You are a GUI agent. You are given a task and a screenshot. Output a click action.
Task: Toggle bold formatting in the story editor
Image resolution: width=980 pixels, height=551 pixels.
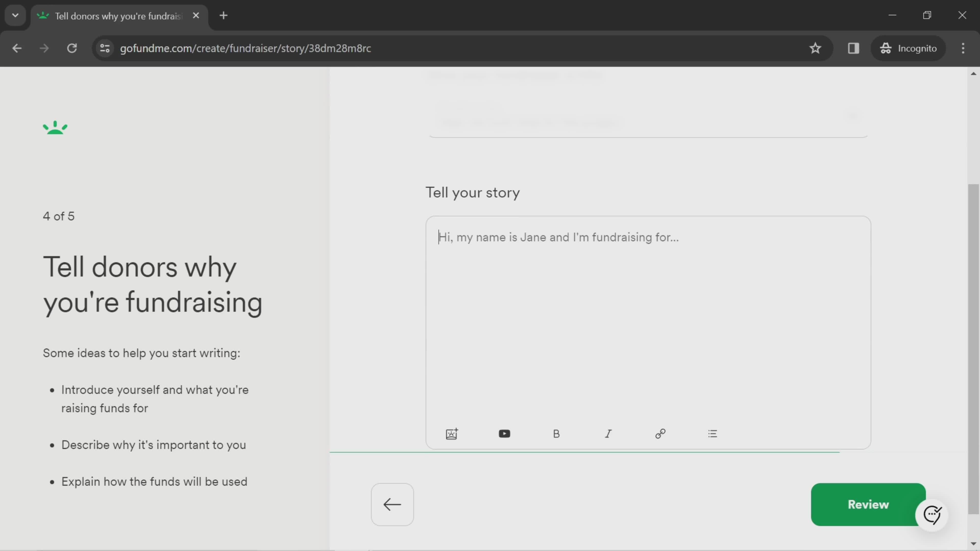[x=556, y=433]
